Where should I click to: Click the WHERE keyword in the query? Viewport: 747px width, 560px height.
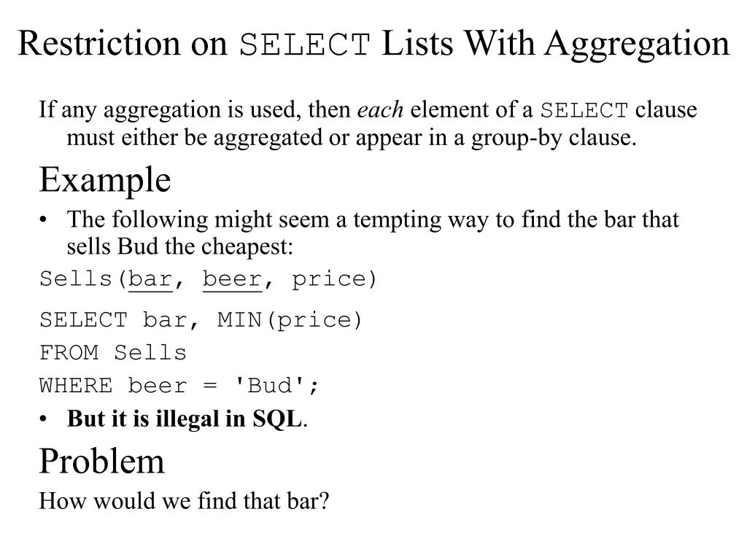click(x=76, y=386)
